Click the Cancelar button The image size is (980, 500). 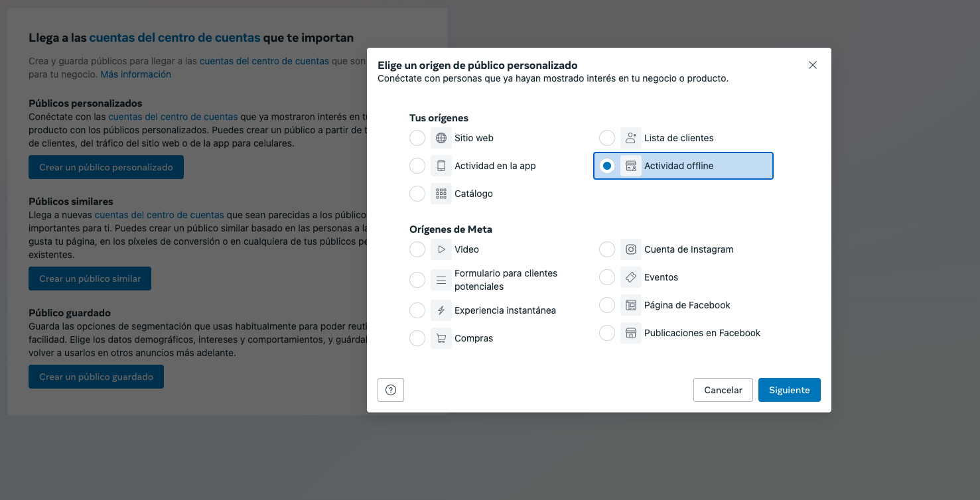[x=723, y=390]
